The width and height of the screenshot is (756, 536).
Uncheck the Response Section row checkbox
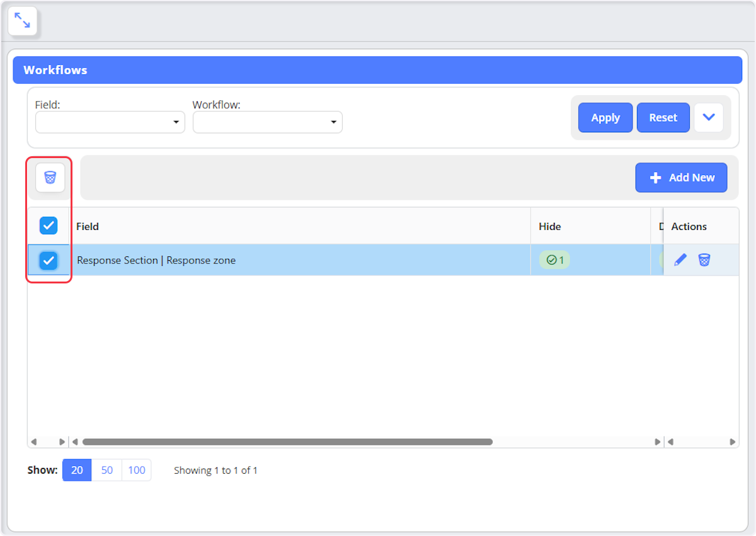(x=49, y=260)
